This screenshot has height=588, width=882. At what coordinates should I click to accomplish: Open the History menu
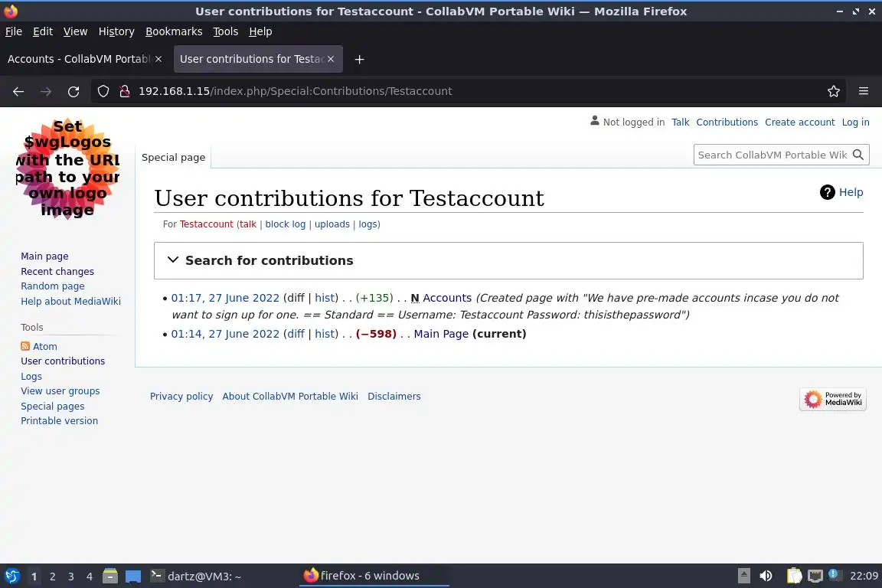click(116, 31)
